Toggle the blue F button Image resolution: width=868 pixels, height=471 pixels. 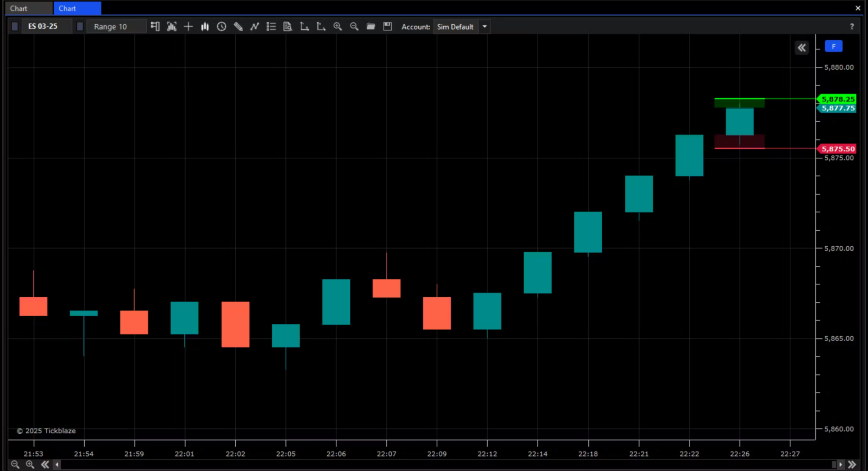(833, 47)
